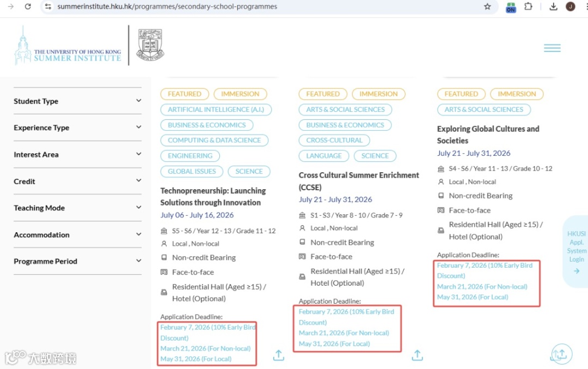Click IMMERSION tag on CCSE card
The image size is (588, 369).
(378, 94)
